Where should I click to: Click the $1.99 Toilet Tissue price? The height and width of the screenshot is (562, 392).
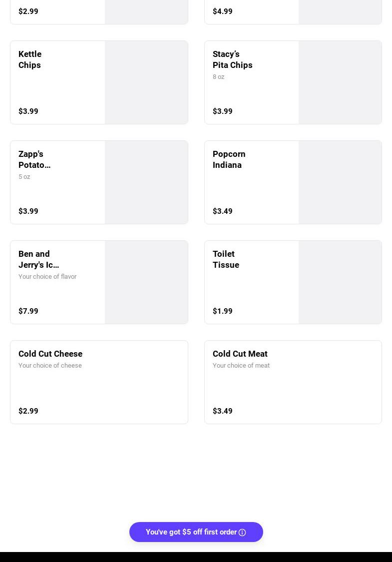223,311
